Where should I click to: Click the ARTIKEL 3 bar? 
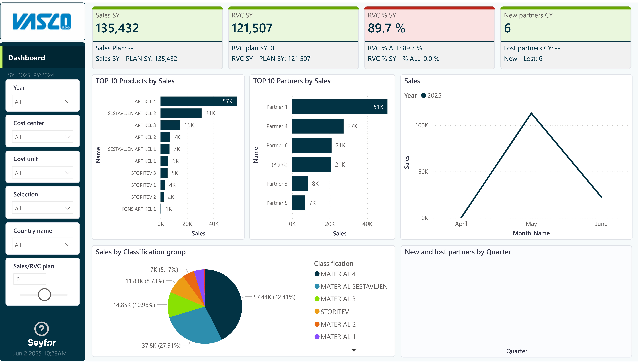pos(170,125)
